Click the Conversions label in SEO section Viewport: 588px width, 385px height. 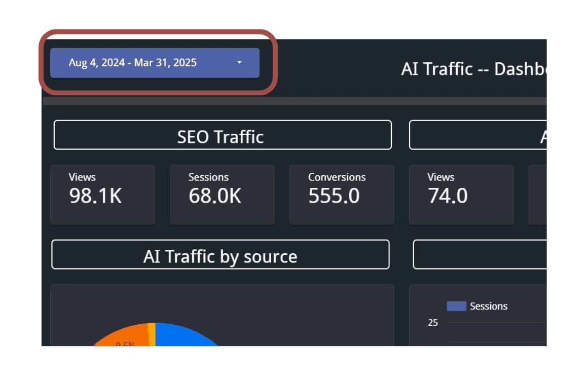337,177
